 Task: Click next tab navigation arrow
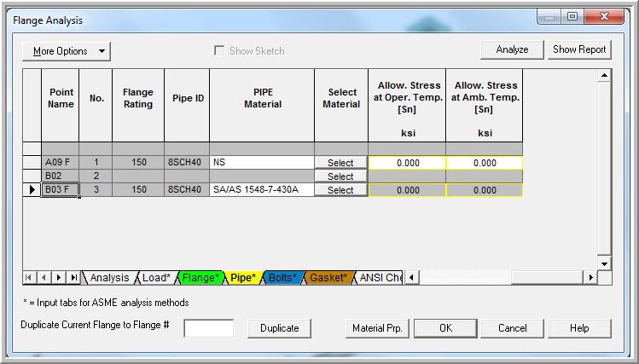pos(58,278)
